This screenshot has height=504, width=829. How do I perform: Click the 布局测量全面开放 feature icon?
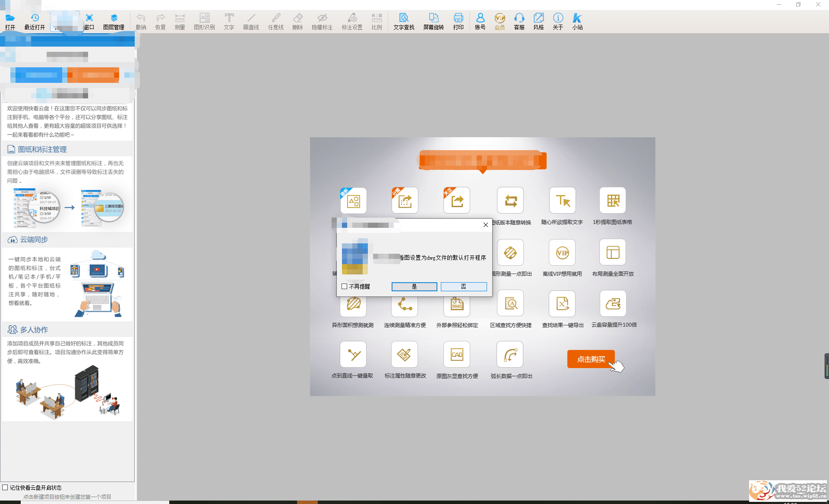613,252
